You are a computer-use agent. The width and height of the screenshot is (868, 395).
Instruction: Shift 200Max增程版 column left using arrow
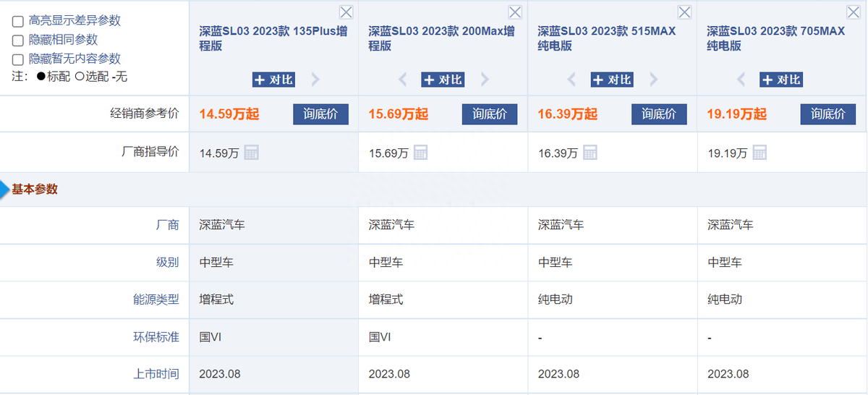point(403,80)
